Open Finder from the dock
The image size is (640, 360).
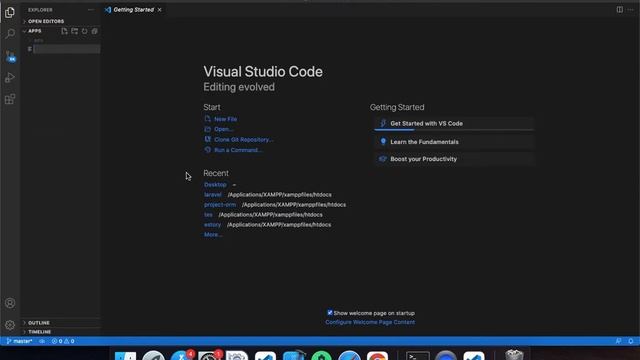point(125,356)
